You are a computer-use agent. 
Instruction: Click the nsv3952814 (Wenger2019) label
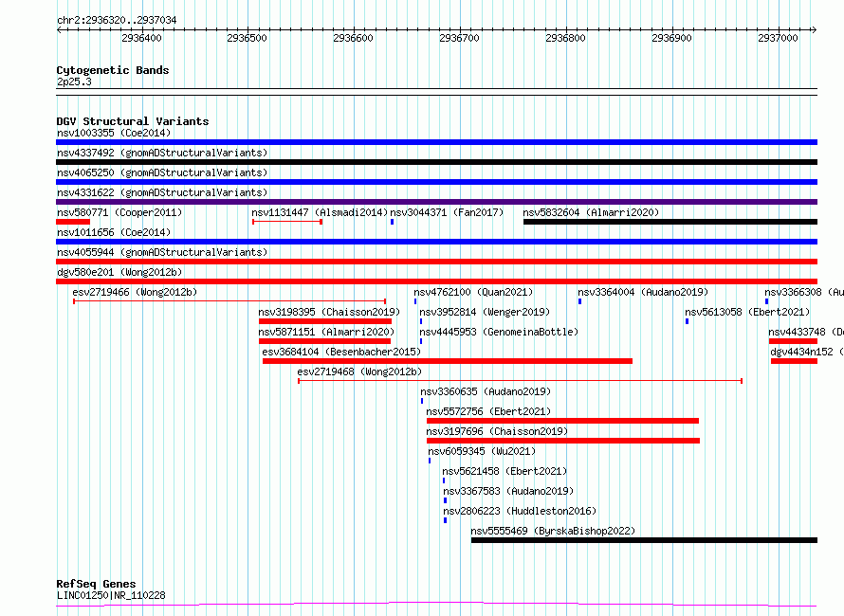tap(485, 312)
